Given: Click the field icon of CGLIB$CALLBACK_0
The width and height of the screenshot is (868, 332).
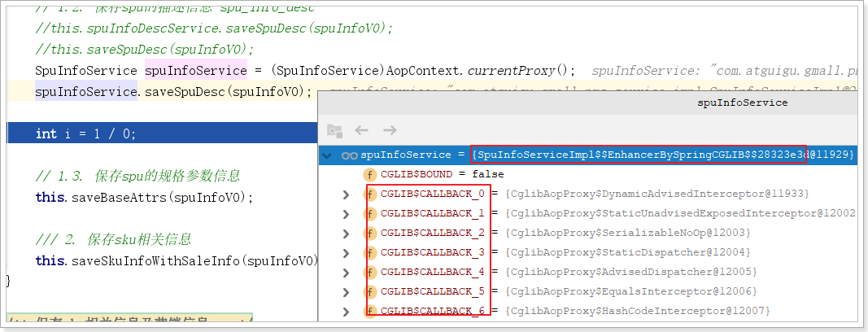Looking at the screenshot, I should pos(370,194).
